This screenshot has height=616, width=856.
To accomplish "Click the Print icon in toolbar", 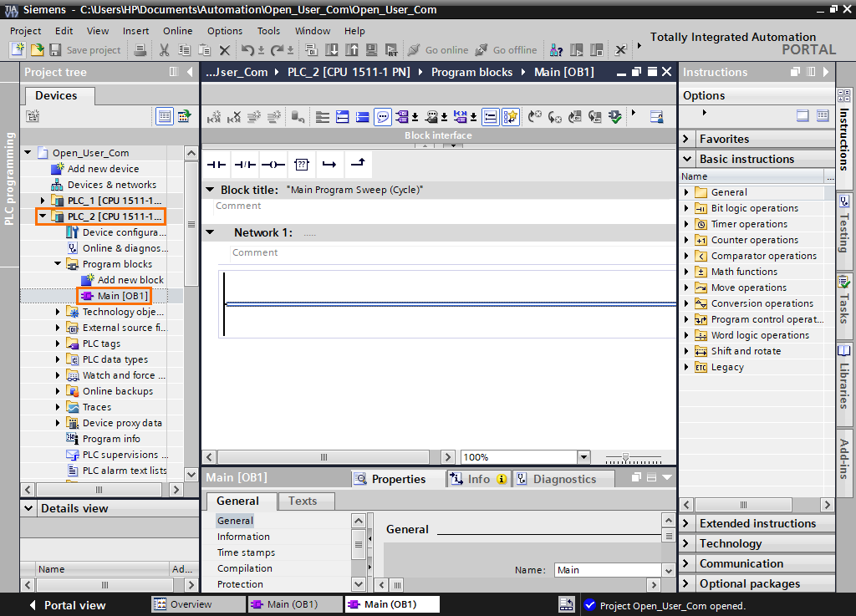I will pyautogui.click(x=140, y=49).
